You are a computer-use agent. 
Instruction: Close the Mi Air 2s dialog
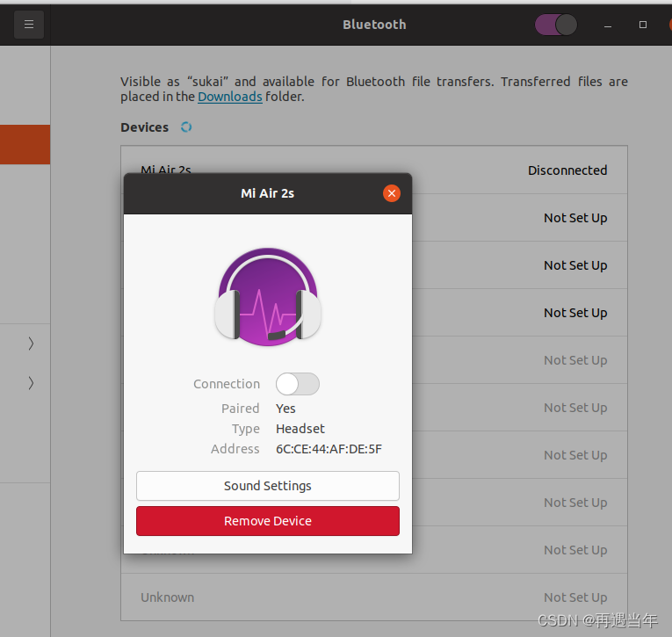pyautogui.click(x=391, y=193)
